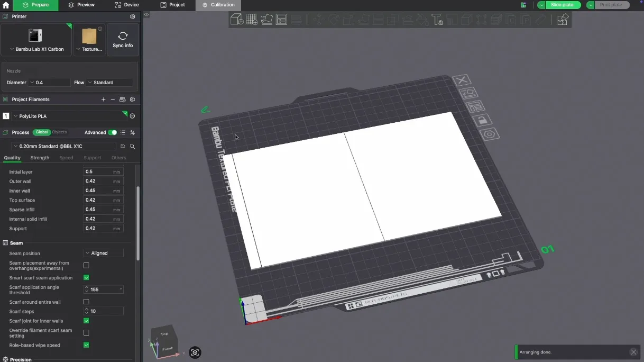This screenshot has width=644, height=362.
Task: Click the Add plate toolbar icon
Action: tap(252, 20)
